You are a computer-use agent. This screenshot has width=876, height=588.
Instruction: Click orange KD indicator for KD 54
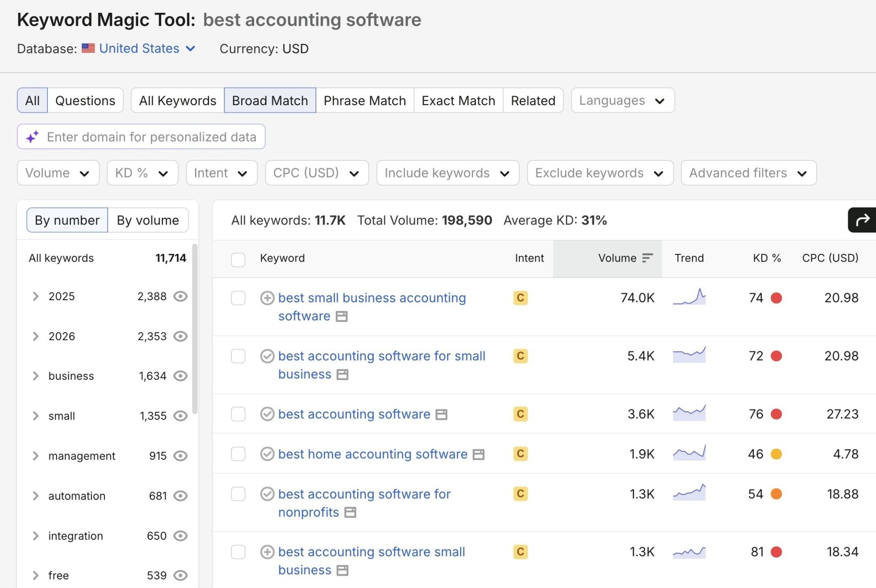point(776,494)
